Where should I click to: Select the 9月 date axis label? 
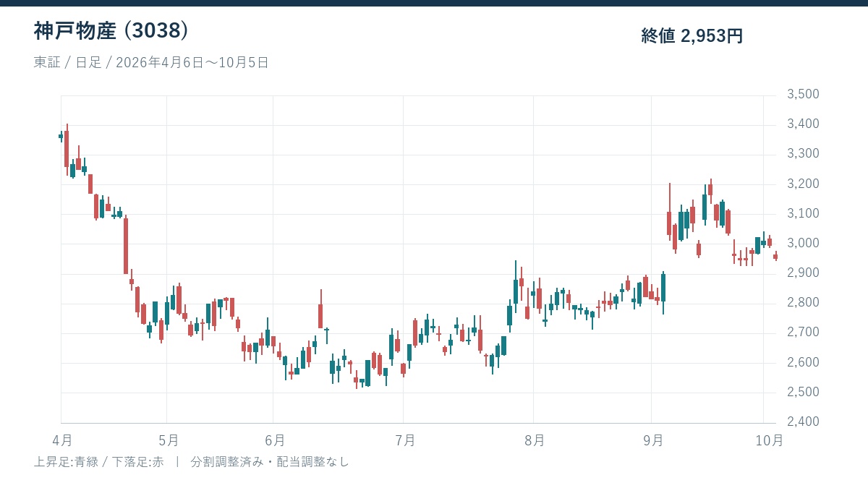click(652, 440)
